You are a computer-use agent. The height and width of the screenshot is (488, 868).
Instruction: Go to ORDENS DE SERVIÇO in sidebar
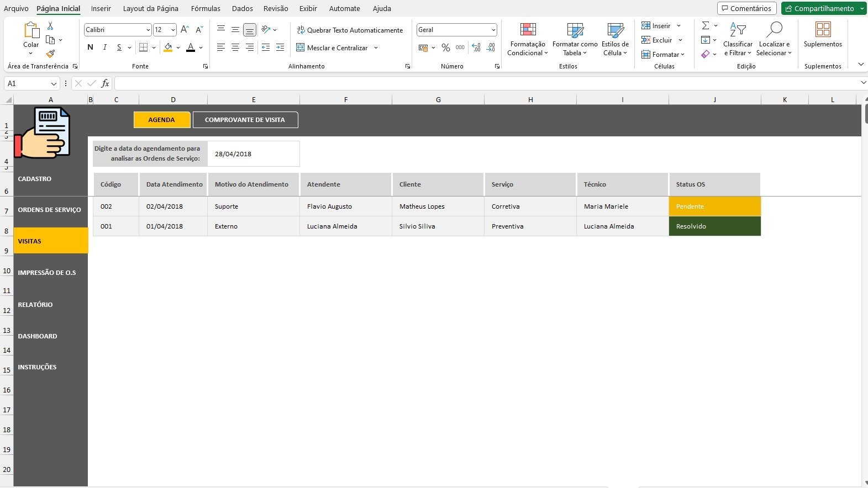50,210
